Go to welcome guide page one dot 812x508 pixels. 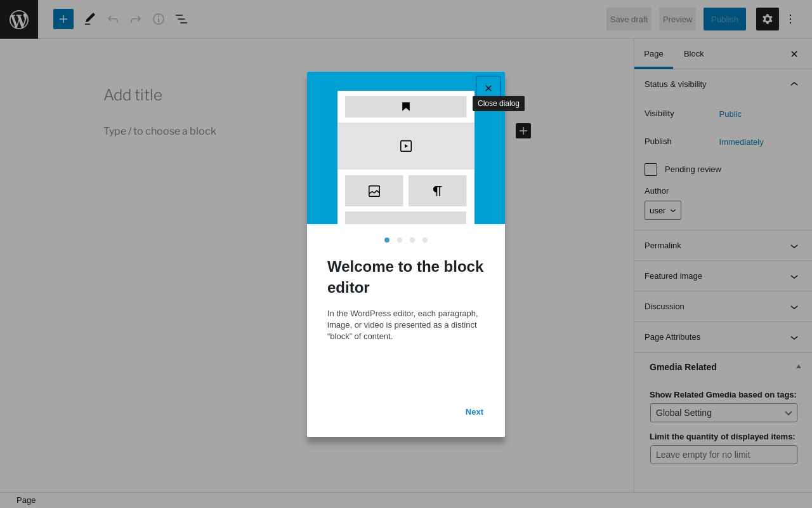click(387, 240)
